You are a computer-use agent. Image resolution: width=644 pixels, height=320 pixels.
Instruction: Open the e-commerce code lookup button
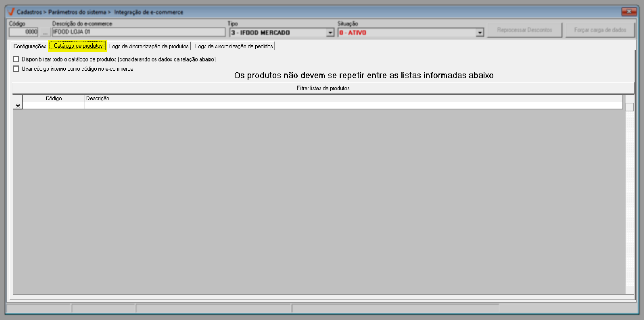coord(45,32)
